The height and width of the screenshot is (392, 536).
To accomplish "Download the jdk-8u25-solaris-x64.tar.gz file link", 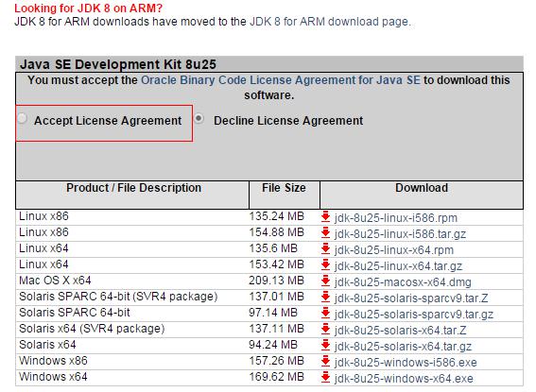I will [x=403, y=347].
